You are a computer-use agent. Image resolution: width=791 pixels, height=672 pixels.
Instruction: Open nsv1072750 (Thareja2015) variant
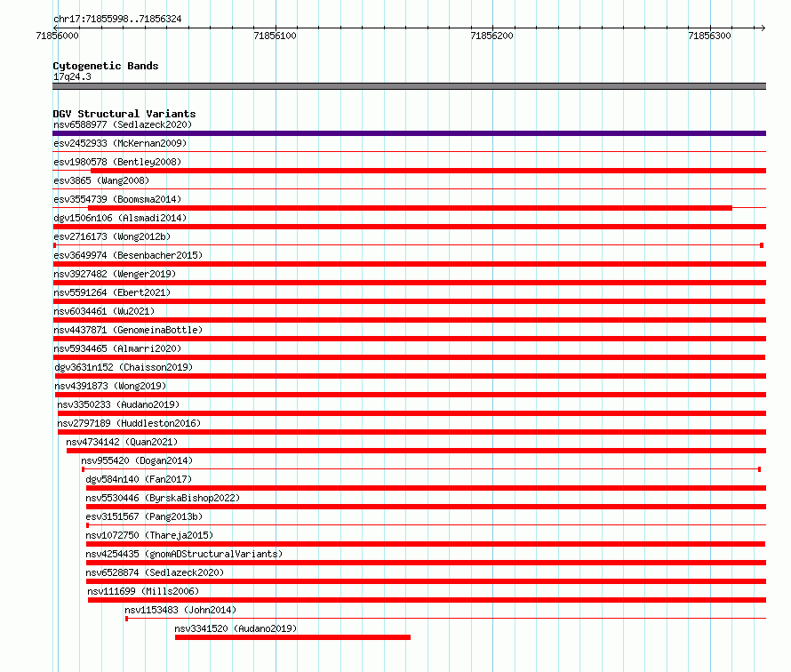(149, 535)
